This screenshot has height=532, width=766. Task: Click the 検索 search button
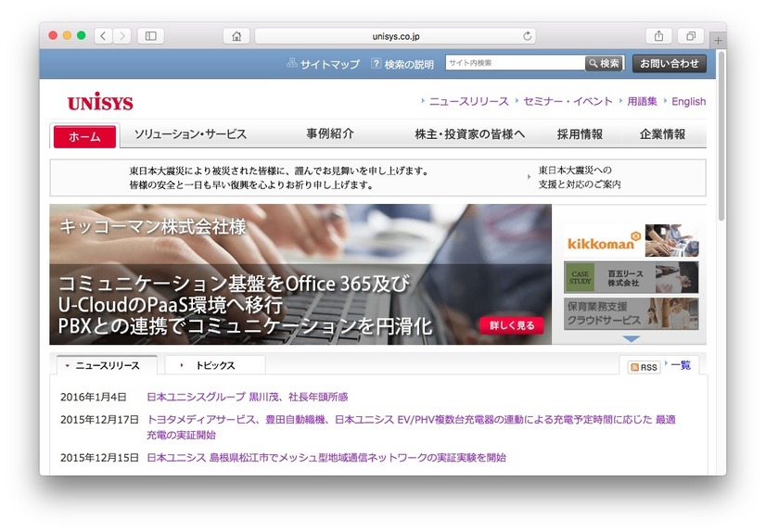(605, 63)
